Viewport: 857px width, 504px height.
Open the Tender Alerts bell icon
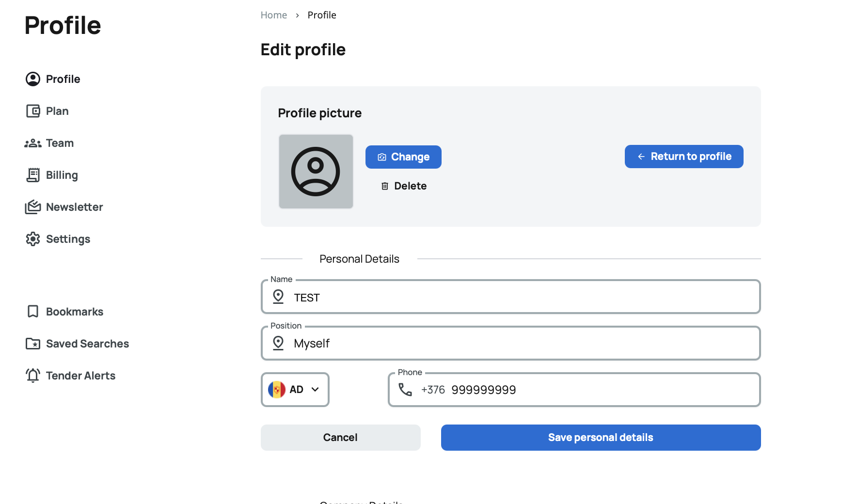[x=33, y=376]
